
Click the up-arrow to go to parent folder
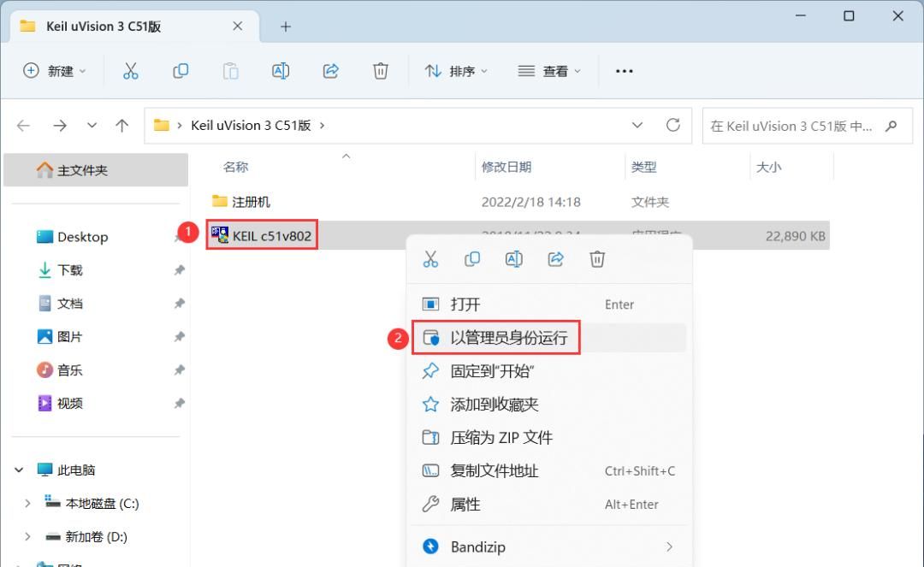pyautogui.click(x=122, y=125)
